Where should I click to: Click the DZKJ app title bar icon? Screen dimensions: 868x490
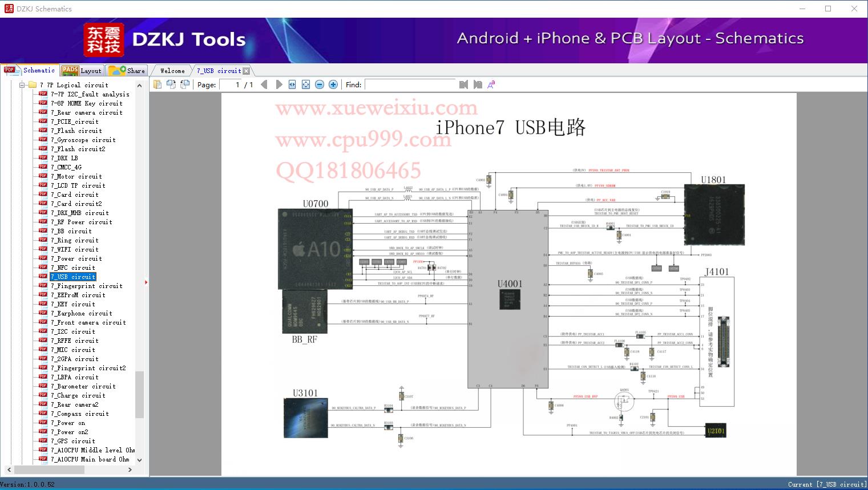(9, 9)
